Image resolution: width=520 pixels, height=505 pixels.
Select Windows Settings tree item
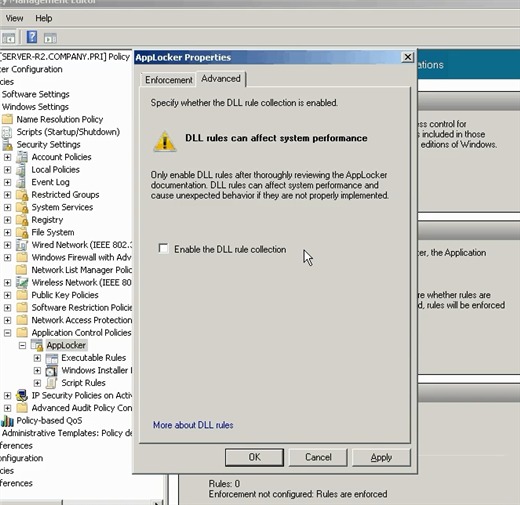point(35,107)
